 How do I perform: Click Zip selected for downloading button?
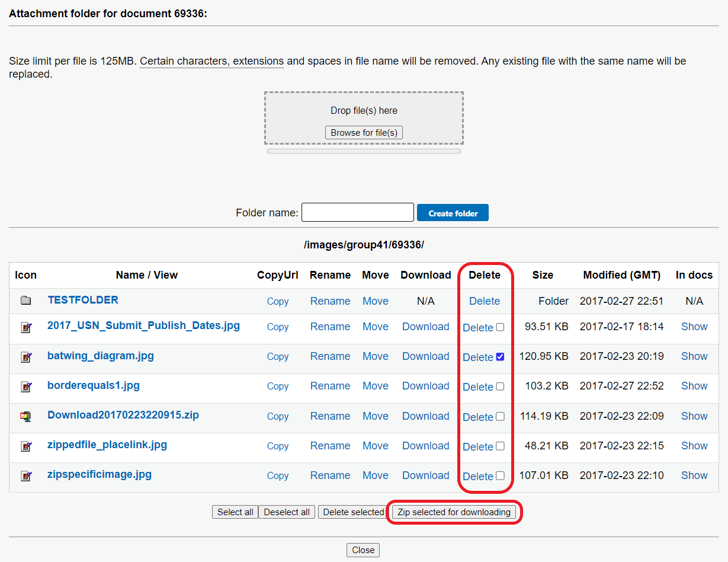pos(454,512)
